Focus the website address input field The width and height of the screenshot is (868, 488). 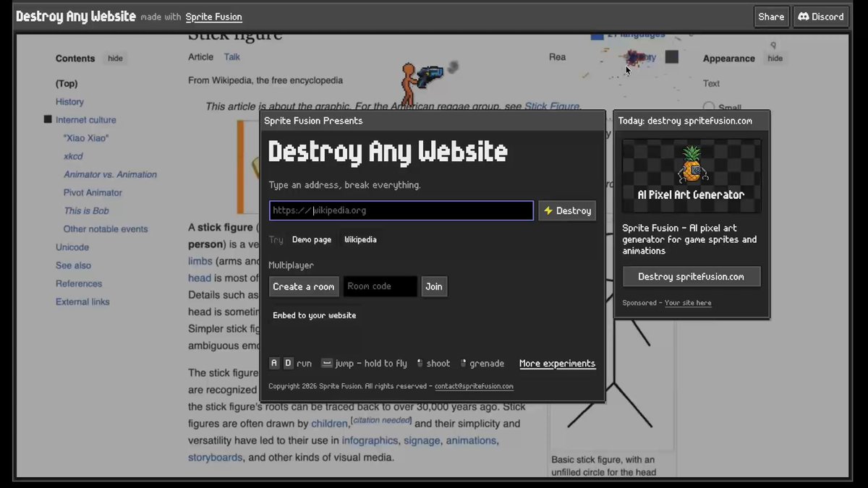[x=401, y=210]
